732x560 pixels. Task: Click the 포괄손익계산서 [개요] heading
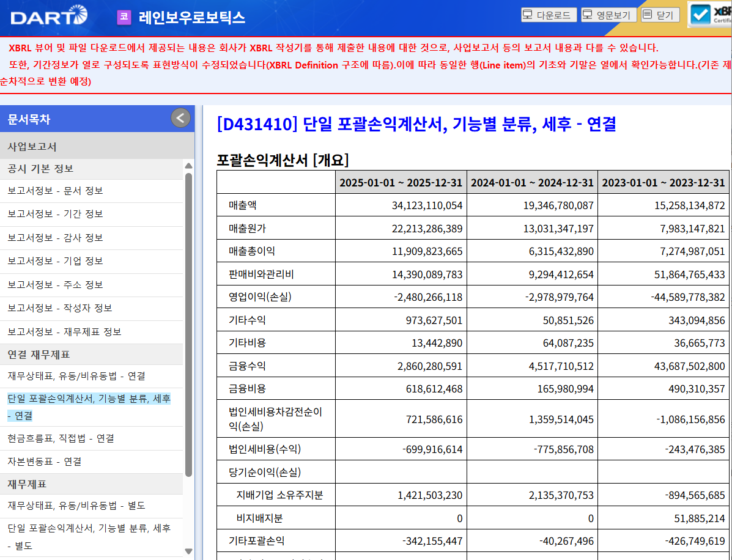pos(283,160)
